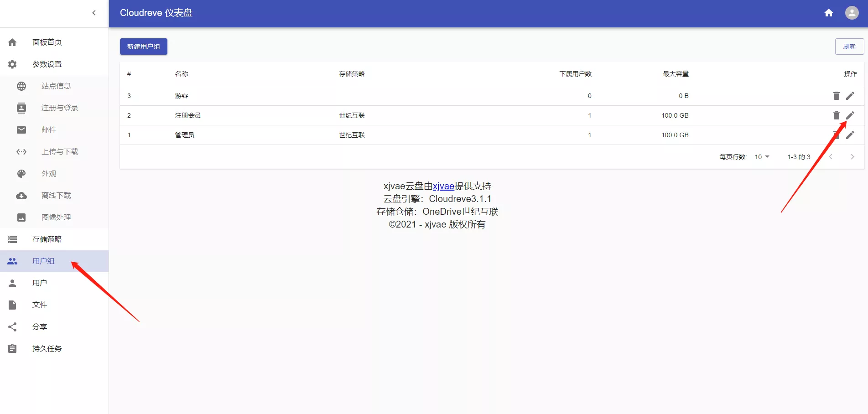Open 持久任务 in the sidebar

pyautogui.click(x=47, y=349)
